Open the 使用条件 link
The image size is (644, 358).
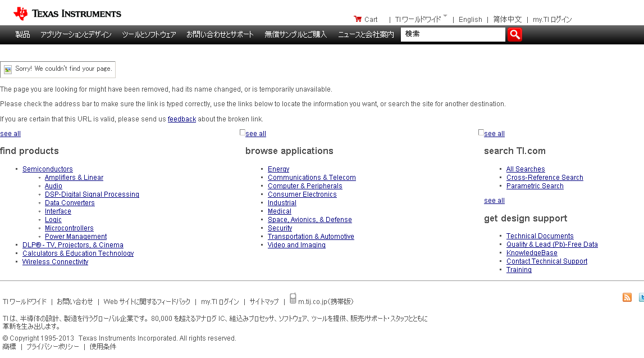pyautogui.click(x=103, y=347)
